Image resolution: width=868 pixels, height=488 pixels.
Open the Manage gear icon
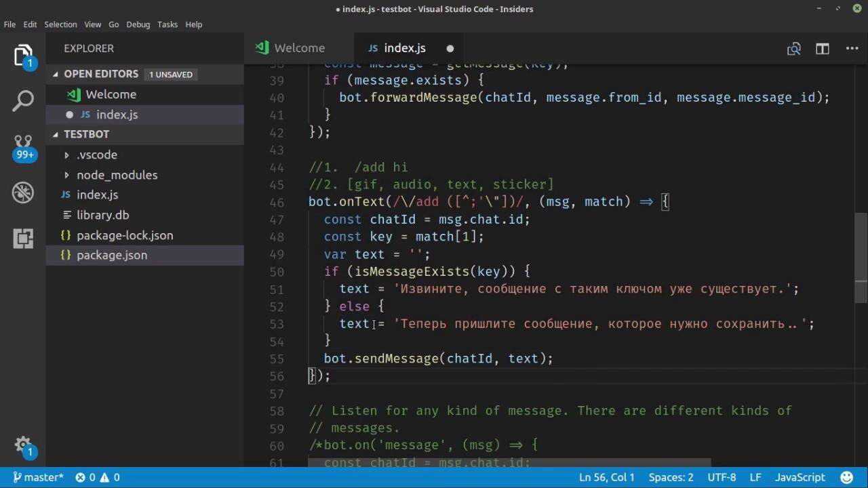coord(23,445)
